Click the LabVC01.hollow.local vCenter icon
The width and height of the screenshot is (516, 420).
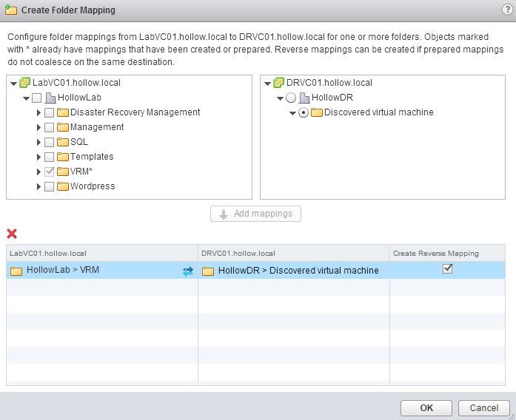click(x=24, y=83)
